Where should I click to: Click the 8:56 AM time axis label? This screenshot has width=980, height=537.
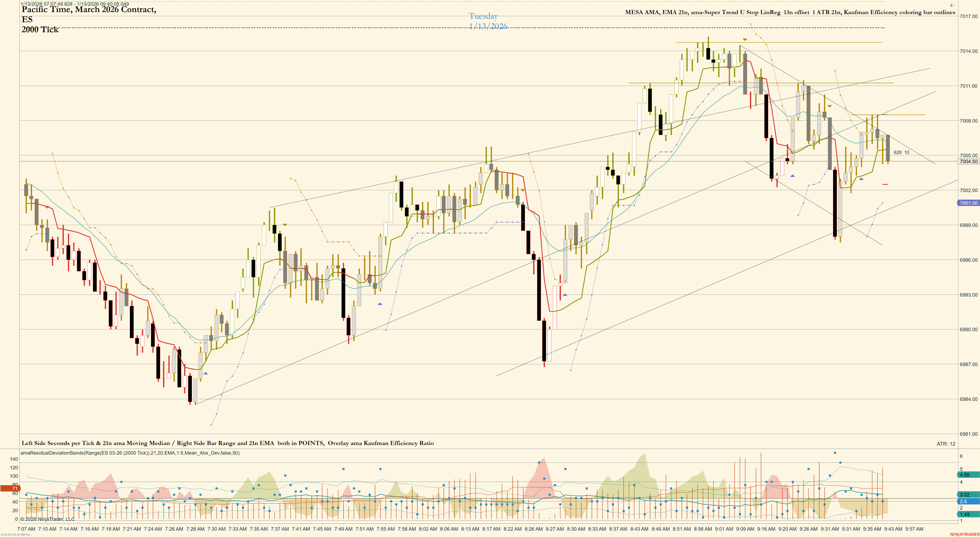(x=703, y=529)
